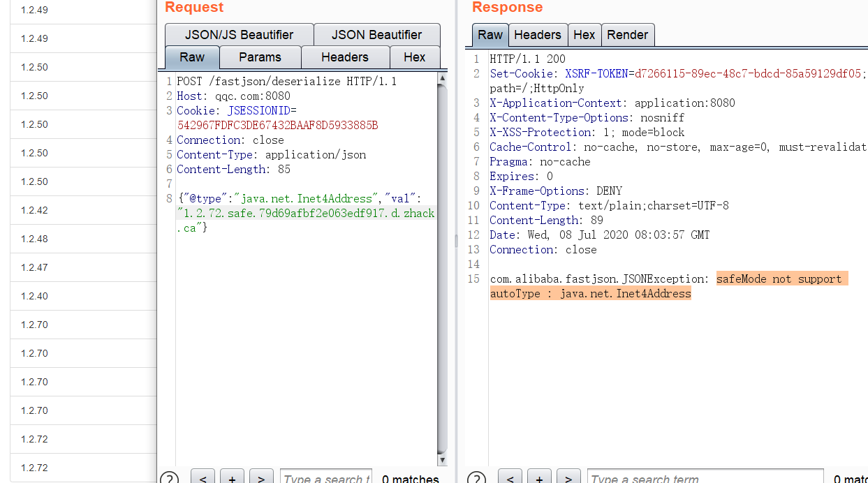Click 'HTTP/1.1 200' response status line
Image resolution: width=868 pixels, height=483 pixels.
[527, 59]
